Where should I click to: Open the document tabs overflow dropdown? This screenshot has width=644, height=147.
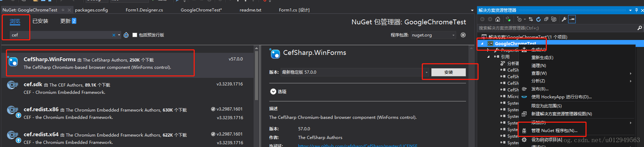click(x=472, y=10)
